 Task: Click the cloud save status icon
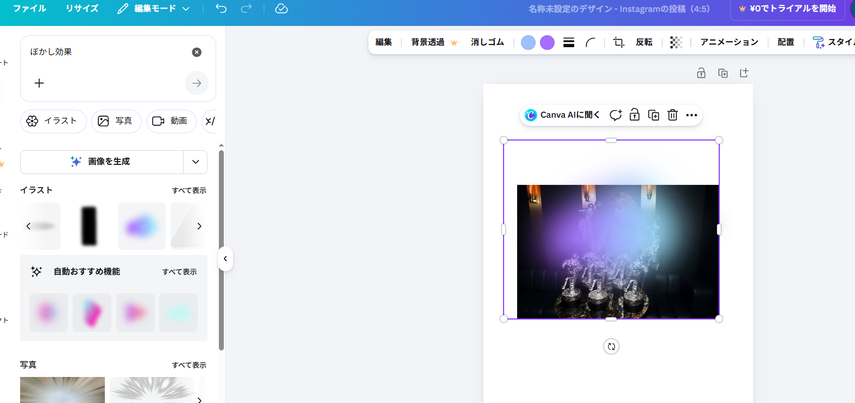click(281, 9)
